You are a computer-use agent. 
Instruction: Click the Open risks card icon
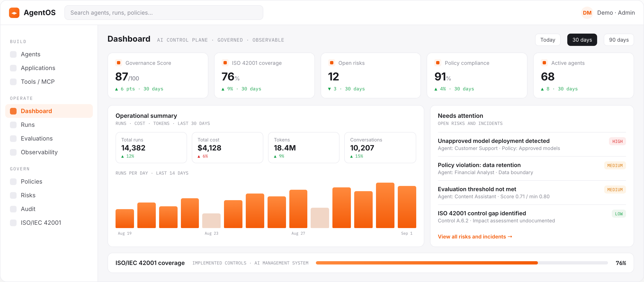331,63
